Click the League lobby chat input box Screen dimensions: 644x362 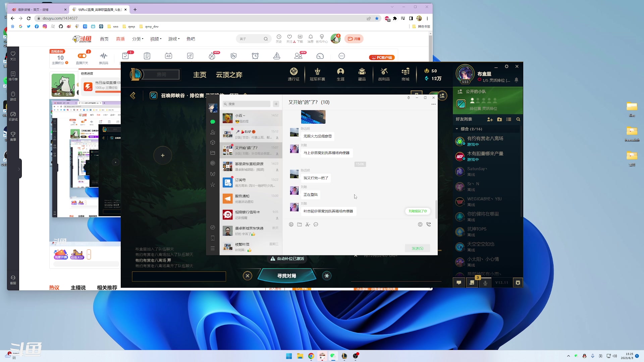click(179, 277)
